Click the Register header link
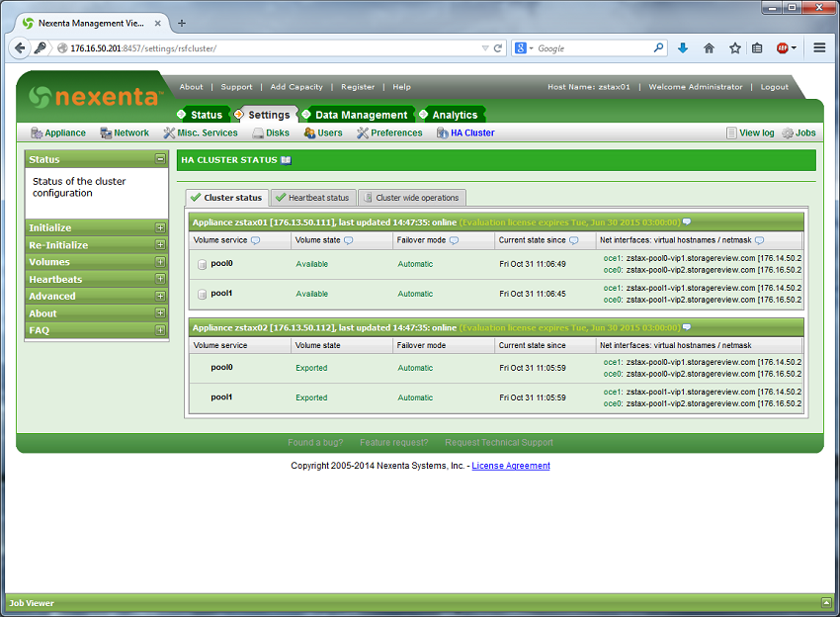This screenshot has height=617, width=840. point(358,87)
